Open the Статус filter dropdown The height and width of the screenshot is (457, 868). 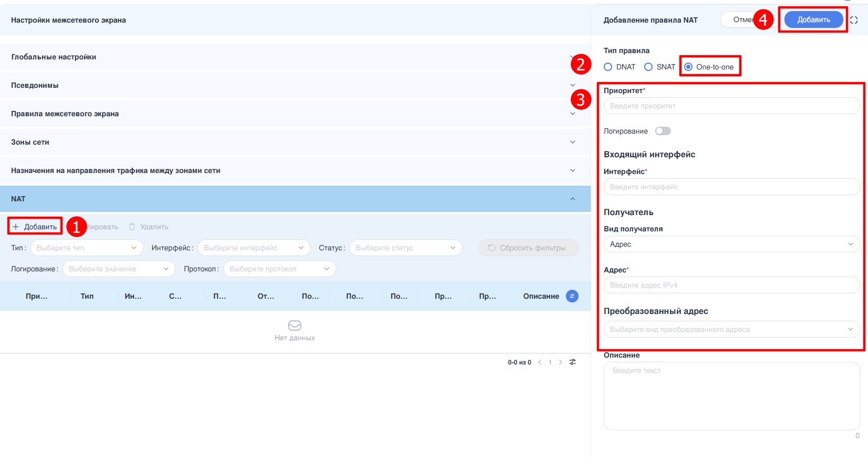pyautogui.click(x=405, y=248)
